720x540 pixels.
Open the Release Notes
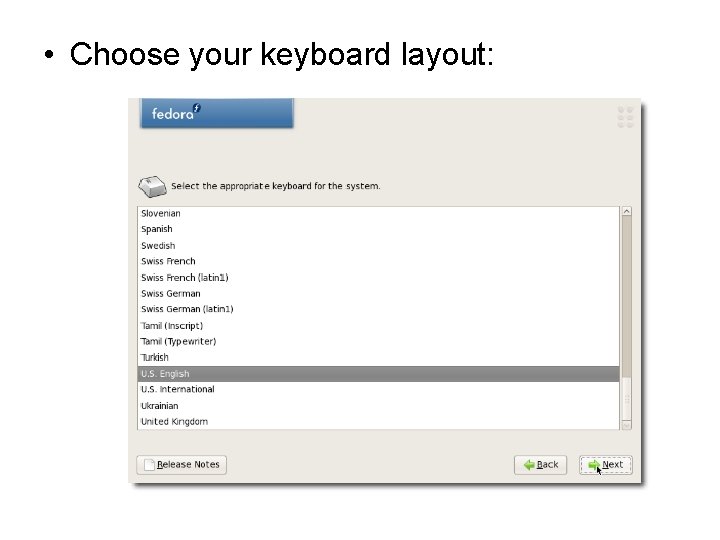coord(182,464)
